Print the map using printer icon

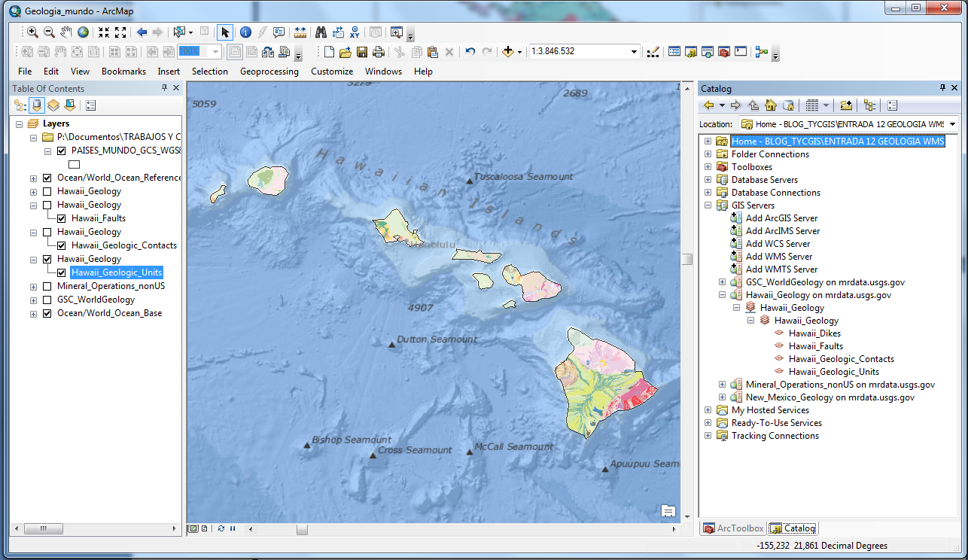[x=379, y=52]
